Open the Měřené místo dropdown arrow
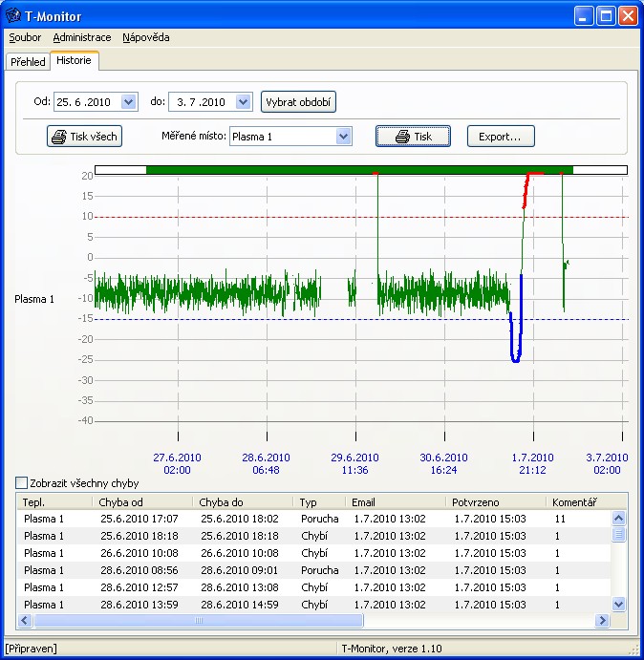 pyautogui.click(x=344, y=137)
